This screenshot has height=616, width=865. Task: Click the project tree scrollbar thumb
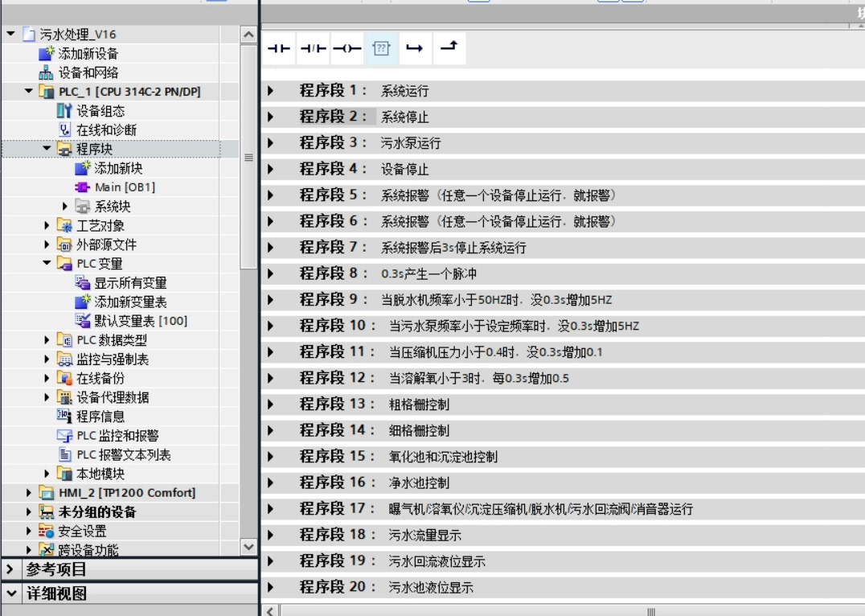coord(248,158)
